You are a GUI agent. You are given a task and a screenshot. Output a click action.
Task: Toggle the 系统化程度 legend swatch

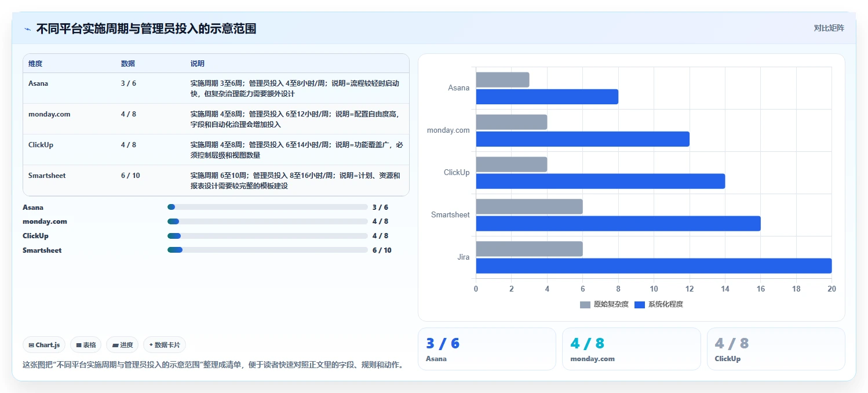point(640,304)
